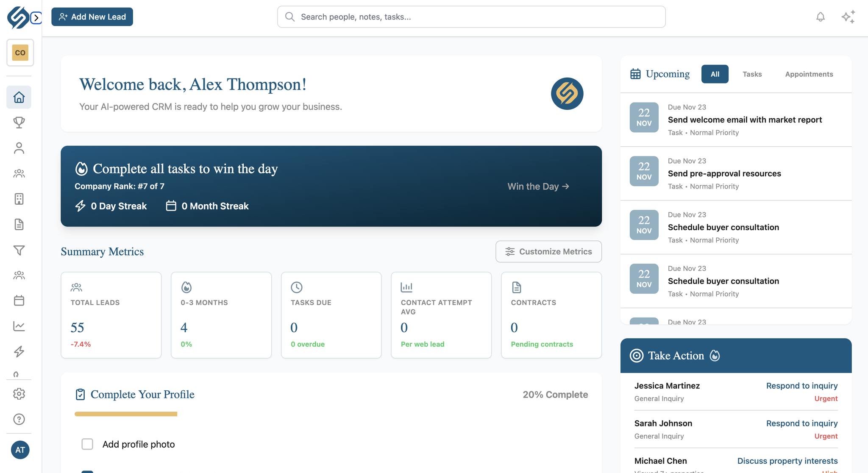Select the contacts person icon in sidebar

point(19,148)
